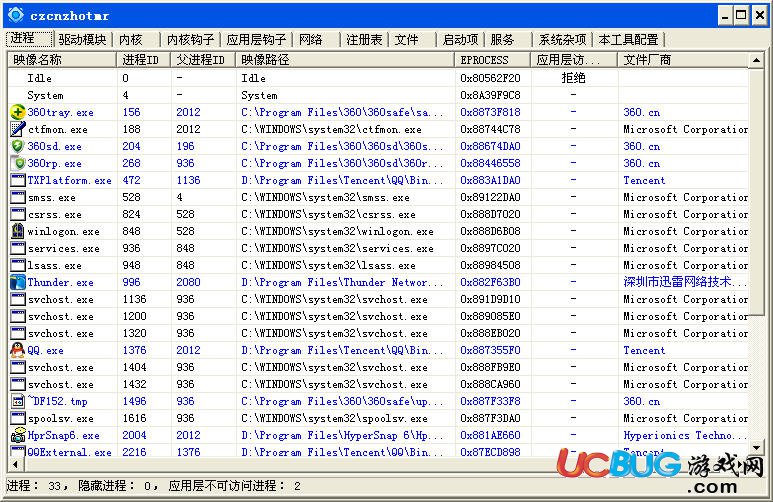Click path C:\WINDOWS\system32\winlogon.exe
The width and height of the screenshot is (773, 502).
click(x=337, y=231)
